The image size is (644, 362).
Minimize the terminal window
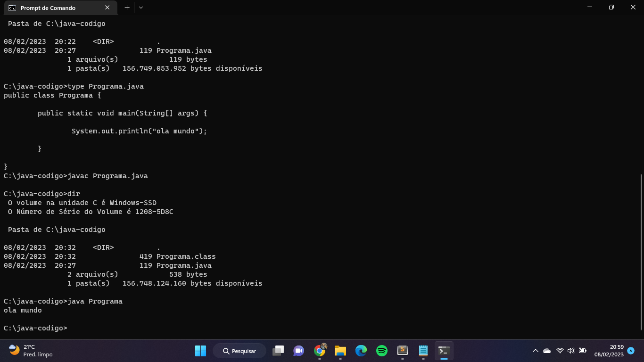point(590,8)
